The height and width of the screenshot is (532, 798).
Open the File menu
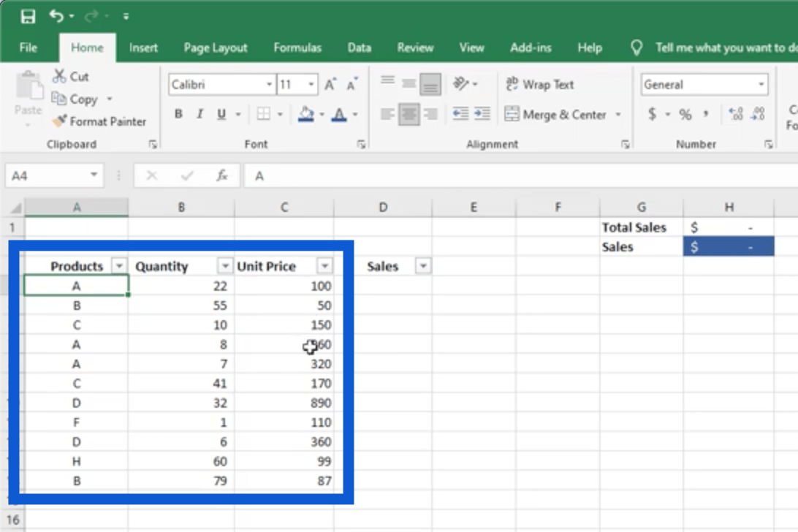28,47
